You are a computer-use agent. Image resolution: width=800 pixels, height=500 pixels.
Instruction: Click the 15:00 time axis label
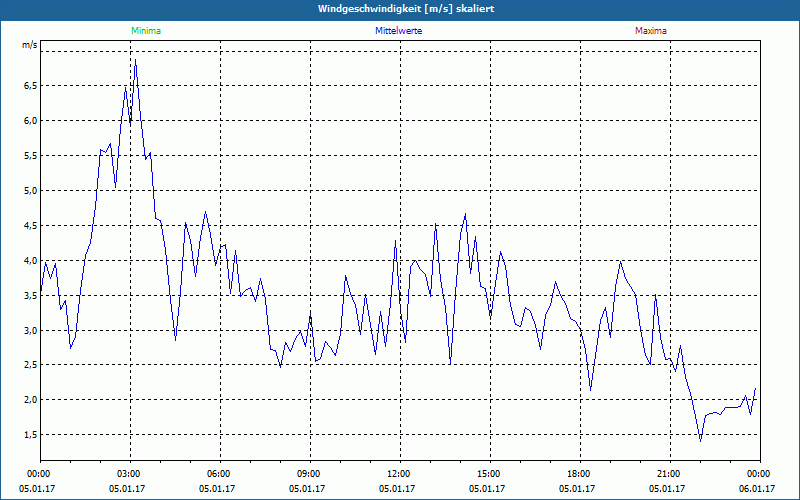(490, 474)
